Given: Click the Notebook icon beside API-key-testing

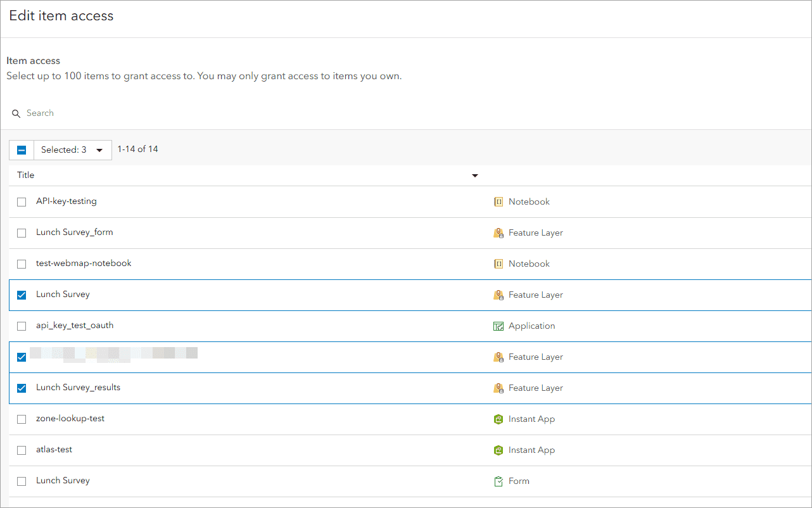Looking at the screenshot, I should [x=499, y=201].
